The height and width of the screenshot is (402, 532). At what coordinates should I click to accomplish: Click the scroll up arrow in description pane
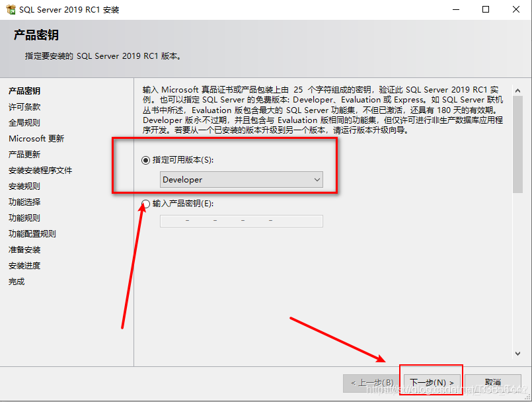tap(517, 91)
